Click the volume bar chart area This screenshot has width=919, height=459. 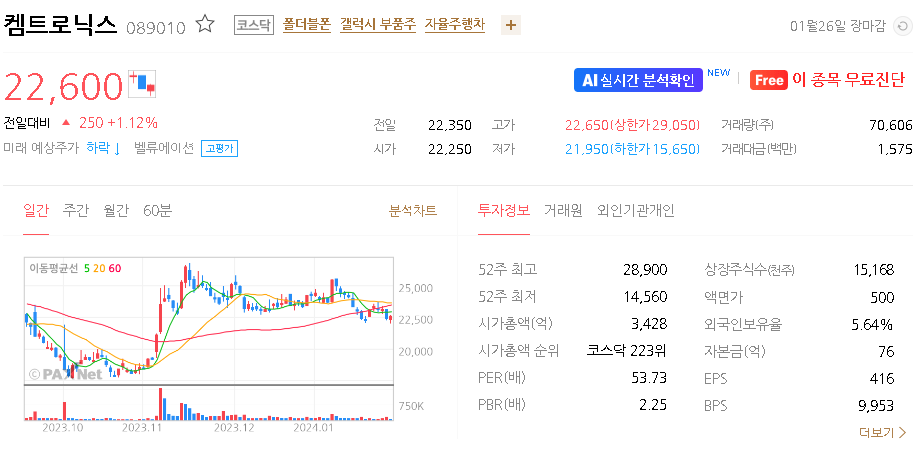(209, 403)
